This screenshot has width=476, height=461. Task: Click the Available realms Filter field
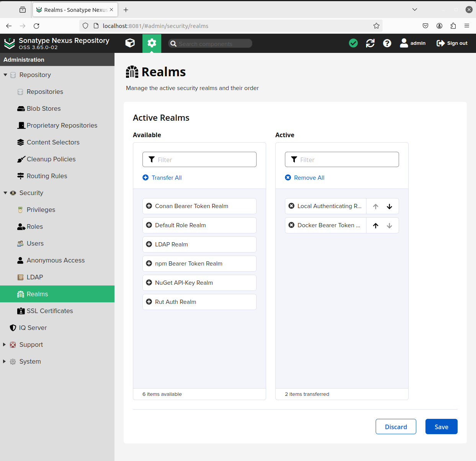coord(200,159)
